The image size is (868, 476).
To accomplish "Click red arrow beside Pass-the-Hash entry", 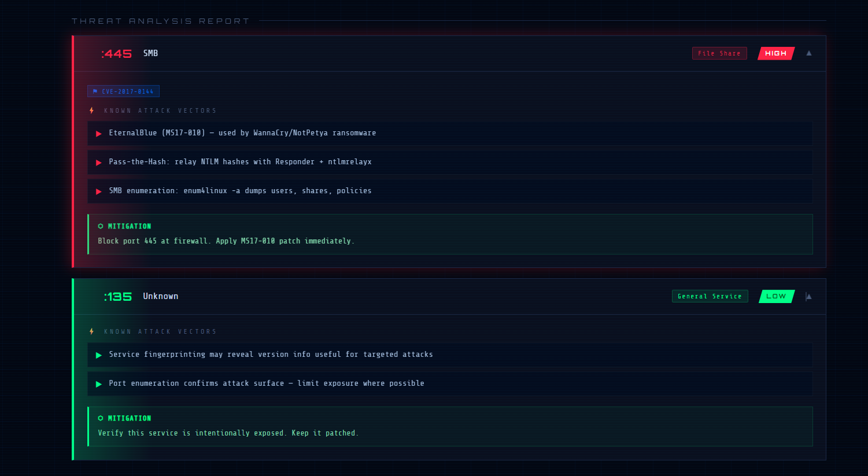I will pos(99,163).
